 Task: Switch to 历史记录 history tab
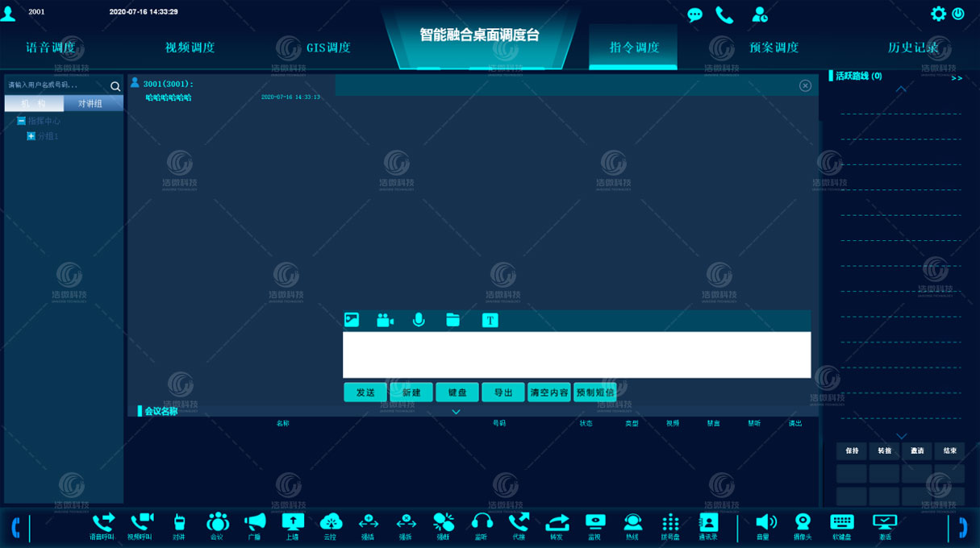pyautogui.click(x=912, y=48)
